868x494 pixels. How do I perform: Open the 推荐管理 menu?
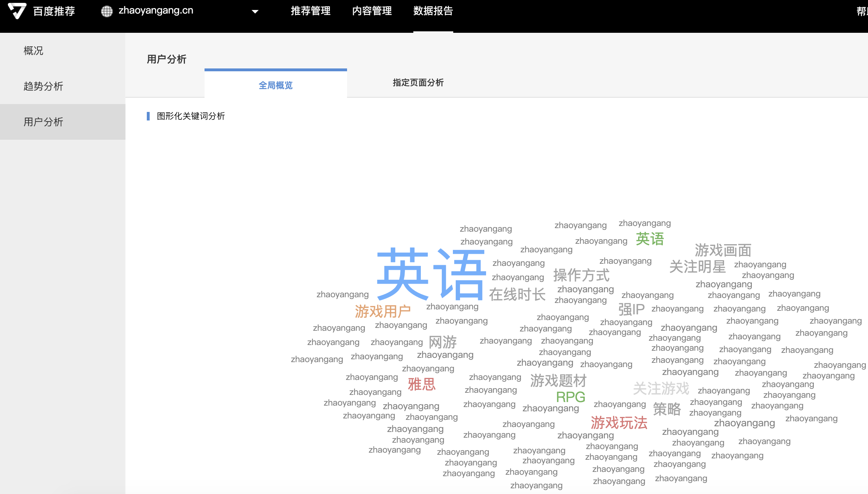coord(310,11)
